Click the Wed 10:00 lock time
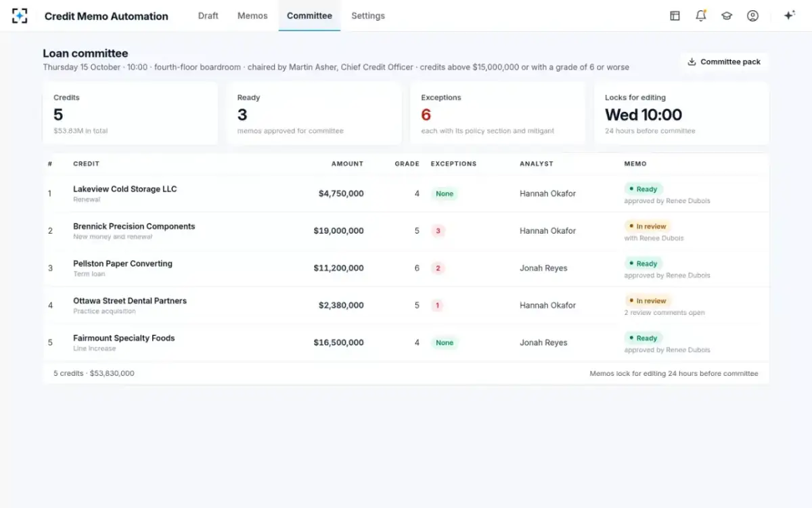This screenshot has width=812, height=508. [644, 114]
